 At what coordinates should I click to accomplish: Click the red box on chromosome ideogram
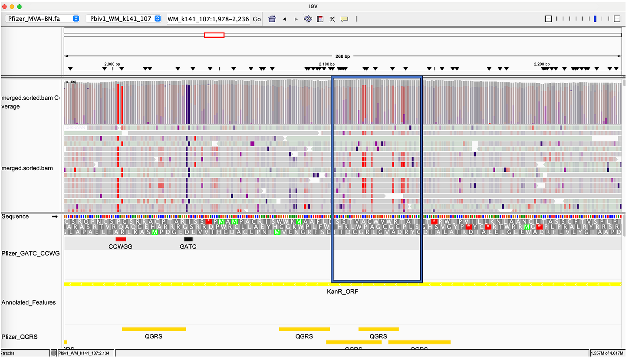(x=214, y=35)
